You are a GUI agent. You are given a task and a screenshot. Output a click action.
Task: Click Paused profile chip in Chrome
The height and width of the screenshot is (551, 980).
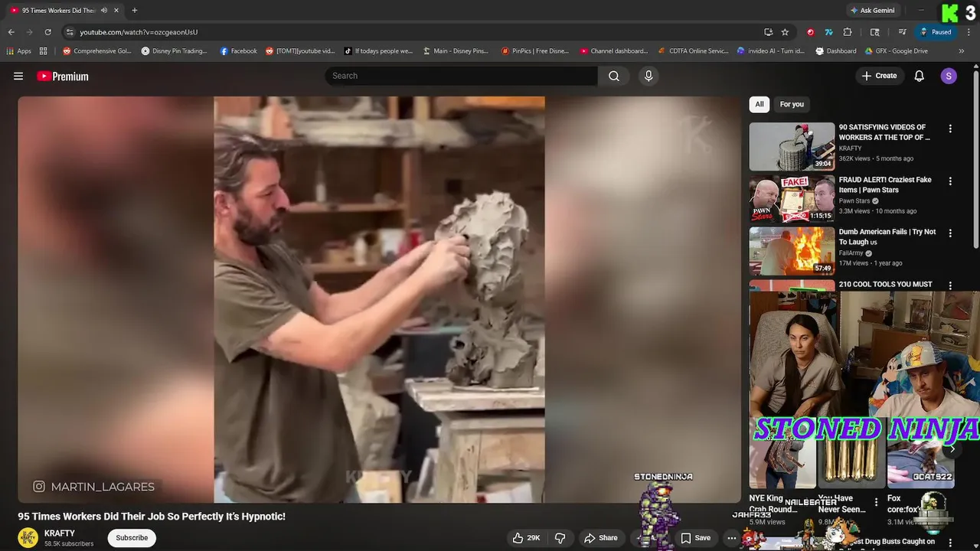936,32
